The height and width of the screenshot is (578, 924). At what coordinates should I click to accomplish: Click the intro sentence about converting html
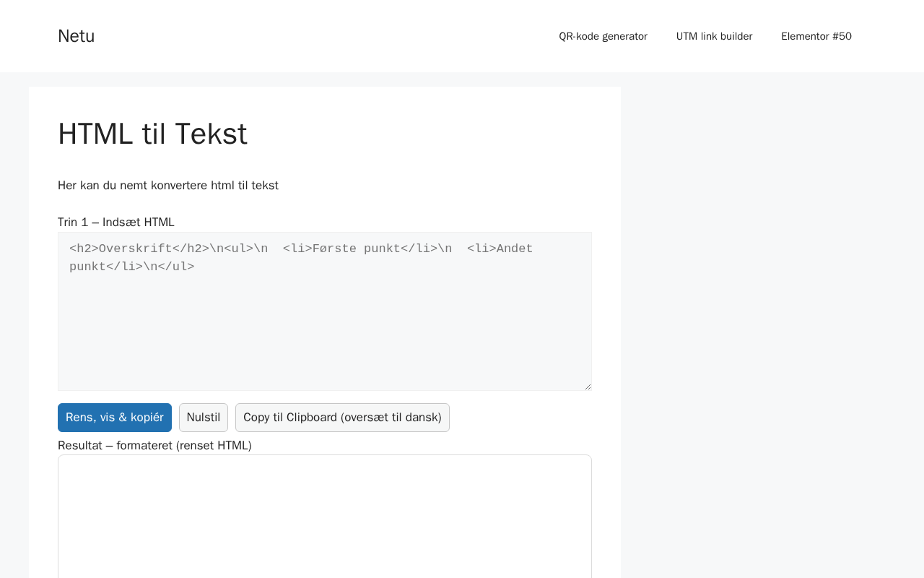[168, 185]
